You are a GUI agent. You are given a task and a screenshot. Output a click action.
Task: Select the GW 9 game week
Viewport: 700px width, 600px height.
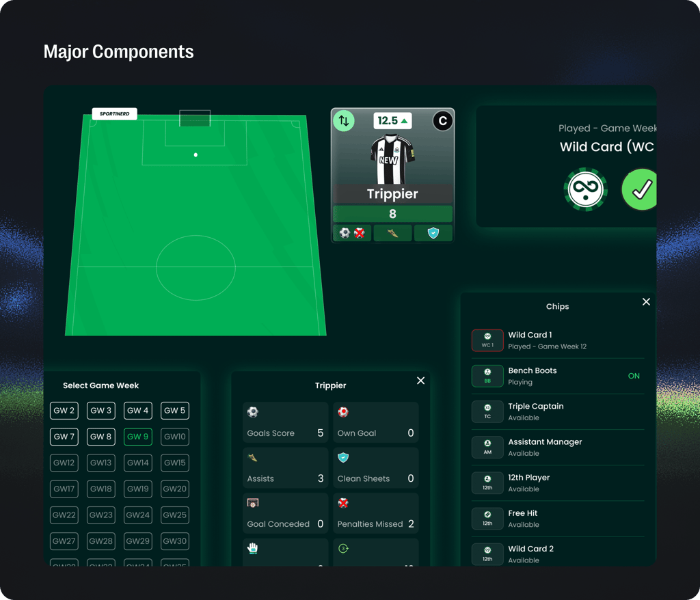click(137, 437)
